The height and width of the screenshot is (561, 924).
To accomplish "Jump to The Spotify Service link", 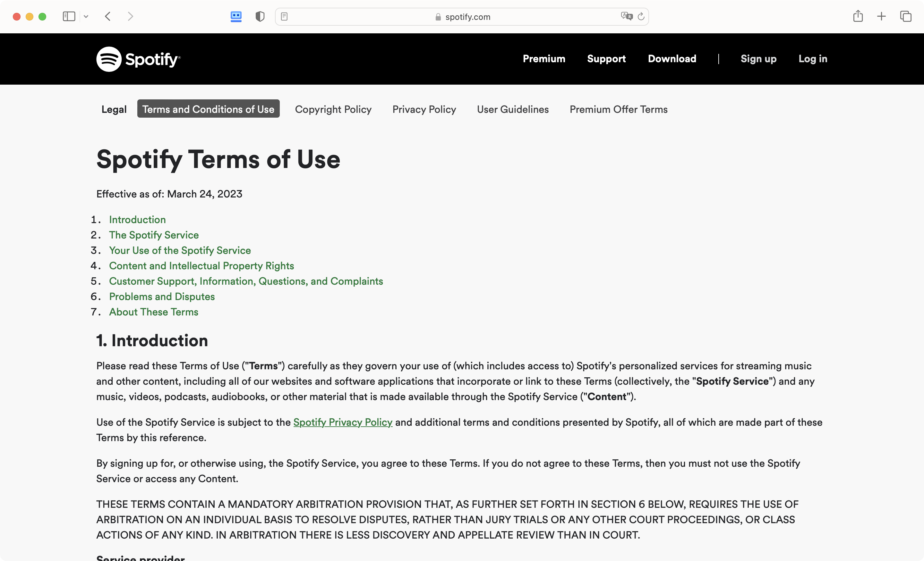I will point(154,235).
